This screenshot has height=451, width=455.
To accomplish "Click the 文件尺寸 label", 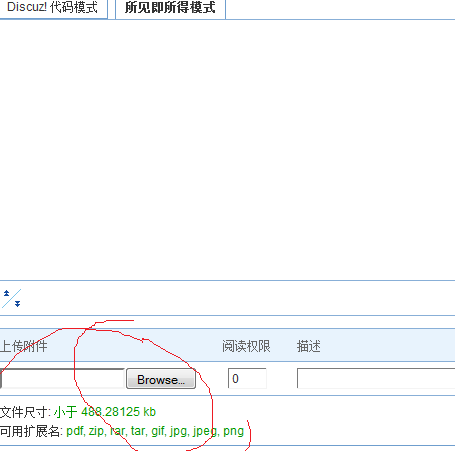I will (25, 412).
